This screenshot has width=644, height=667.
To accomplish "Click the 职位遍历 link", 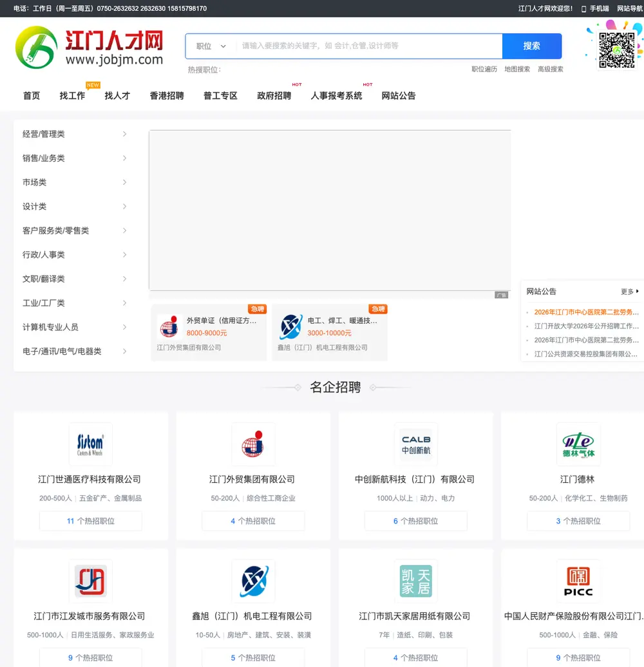I will (x=484, y=69).
